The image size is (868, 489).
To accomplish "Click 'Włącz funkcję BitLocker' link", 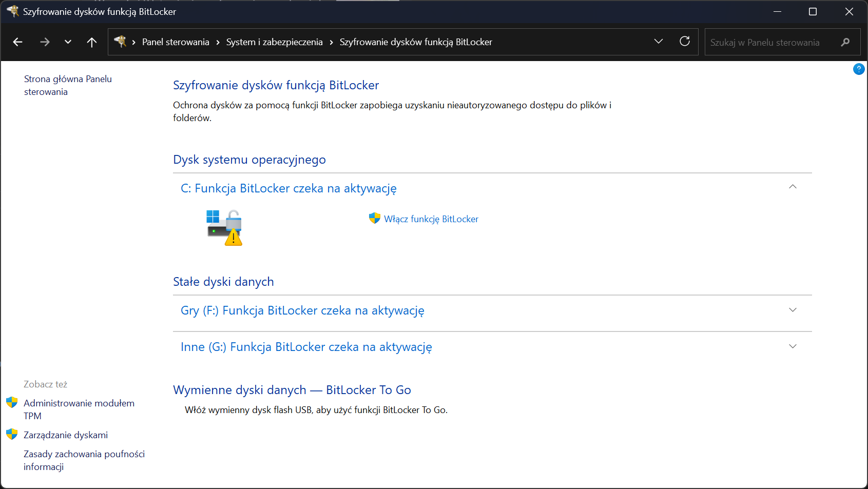I will point(431,219).
